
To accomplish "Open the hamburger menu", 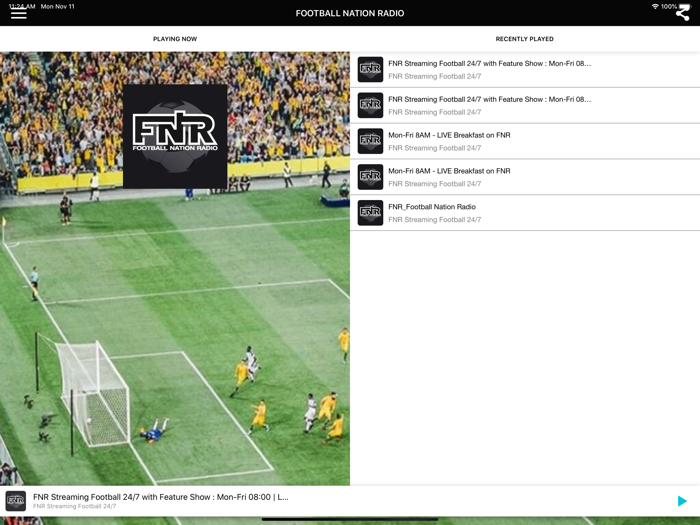I will pyautogui.click(x=19, y=13).
